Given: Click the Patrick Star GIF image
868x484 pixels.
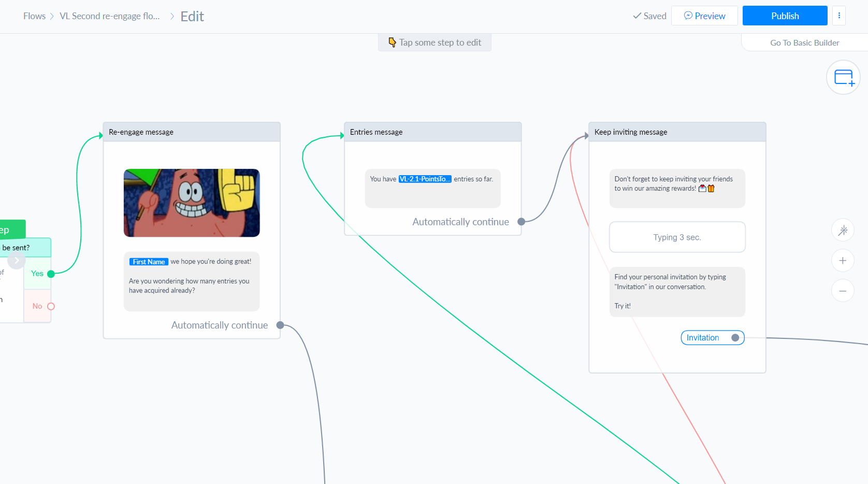Looking at the screenshot, I should click(192, 203).
